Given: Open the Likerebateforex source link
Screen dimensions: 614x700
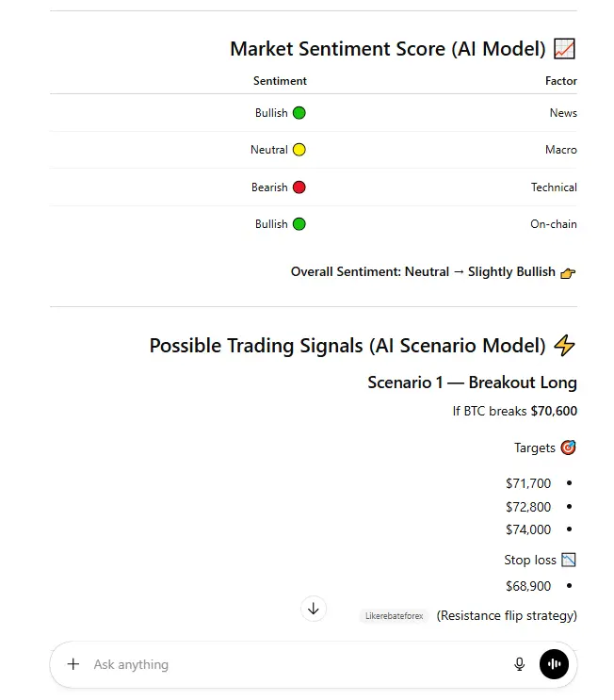Looking at the screenshot, I should pyautogui.click(x=394, y=616).
